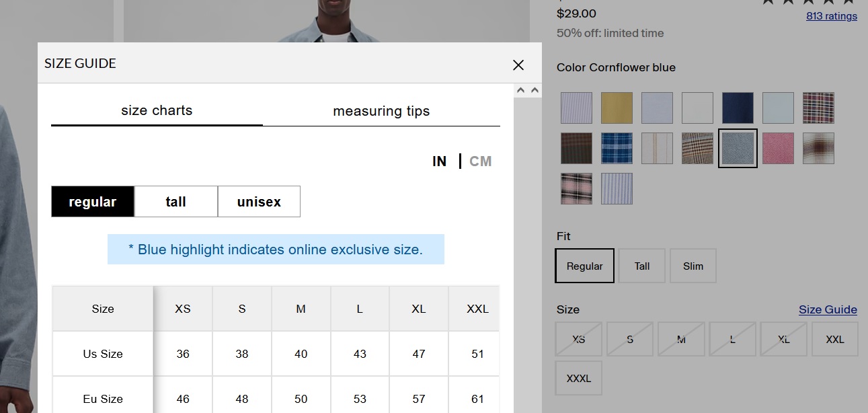868x413 pixels.
Task: Click the L column header in table
Action: (360, 309)
